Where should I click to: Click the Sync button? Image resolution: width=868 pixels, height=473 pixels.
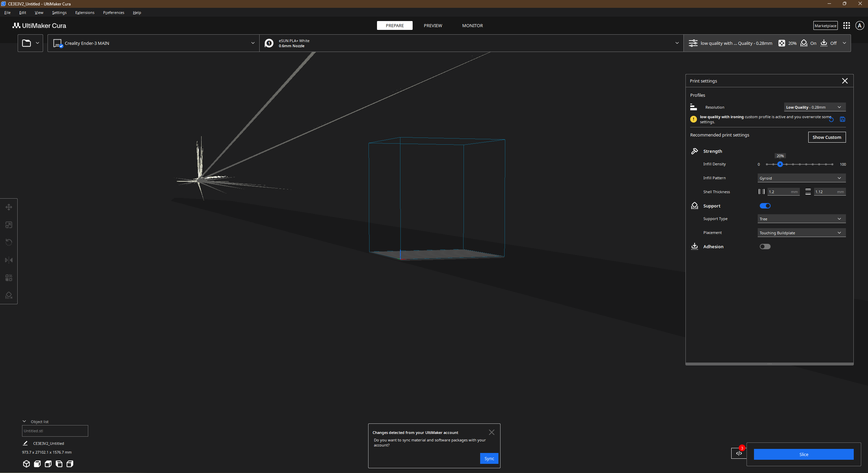click(489, 458)
